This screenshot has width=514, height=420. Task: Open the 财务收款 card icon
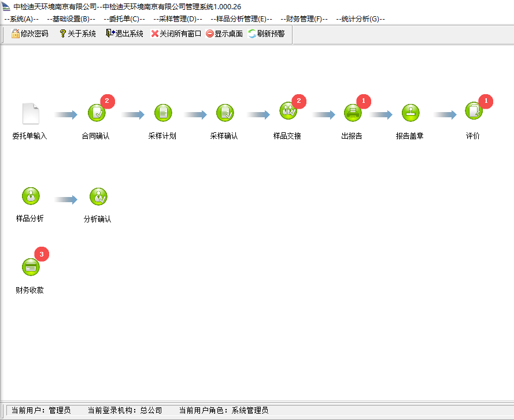tap(31, 267)
